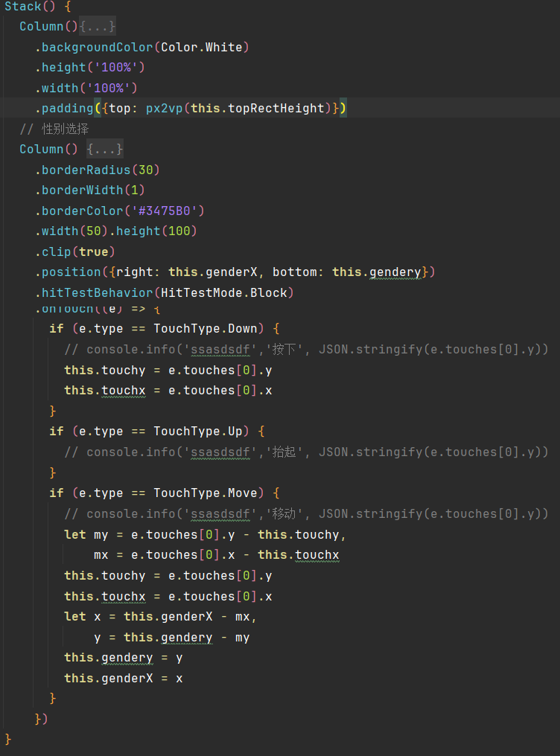Click the commented console.info line containing '移动'

pyautogui.click(x=306, y=514)
